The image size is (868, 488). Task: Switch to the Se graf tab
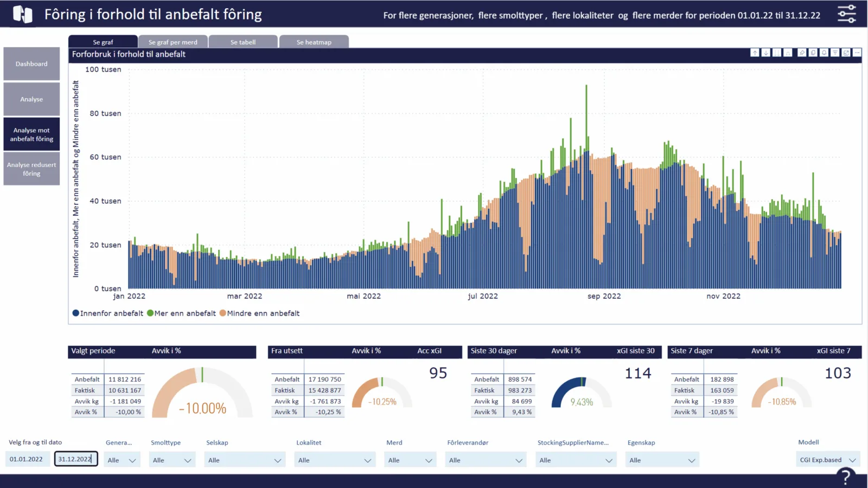click(103, 42)
